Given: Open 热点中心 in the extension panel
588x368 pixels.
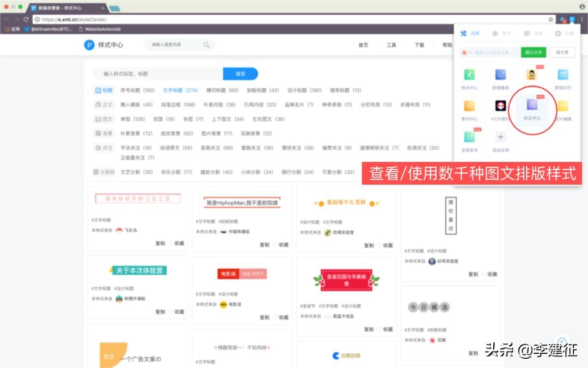Looking at the screenshot, I should [x=469, y=75].
